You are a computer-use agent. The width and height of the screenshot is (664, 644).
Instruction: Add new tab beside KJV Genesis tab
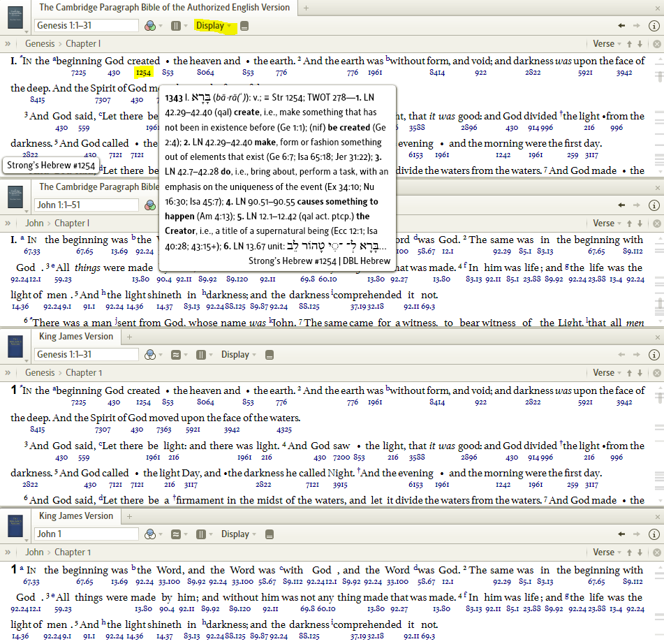[x=130, y=337]
